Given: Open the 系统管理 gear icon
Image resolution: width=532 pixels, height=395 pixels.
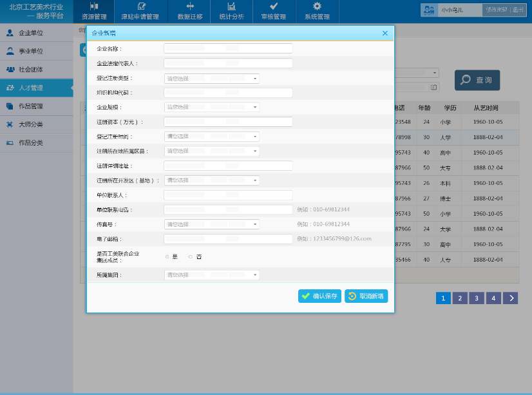Looking at the screenshot, I should [x=317, y=6].
